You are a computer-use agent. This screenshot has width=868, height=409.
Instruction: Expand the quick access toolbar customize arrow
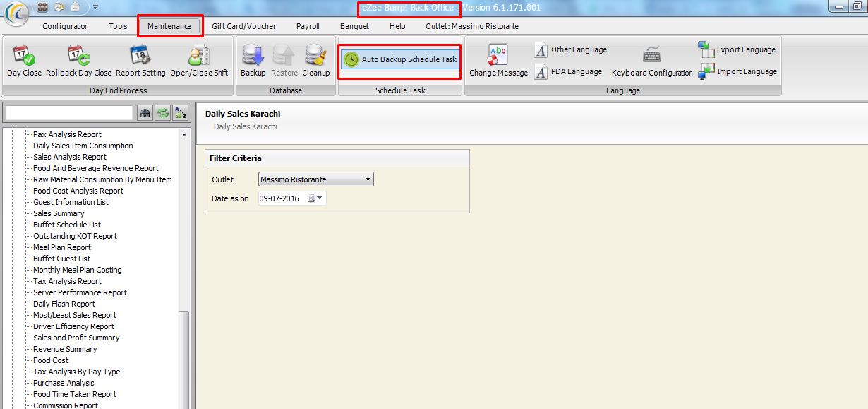[95, 7]
